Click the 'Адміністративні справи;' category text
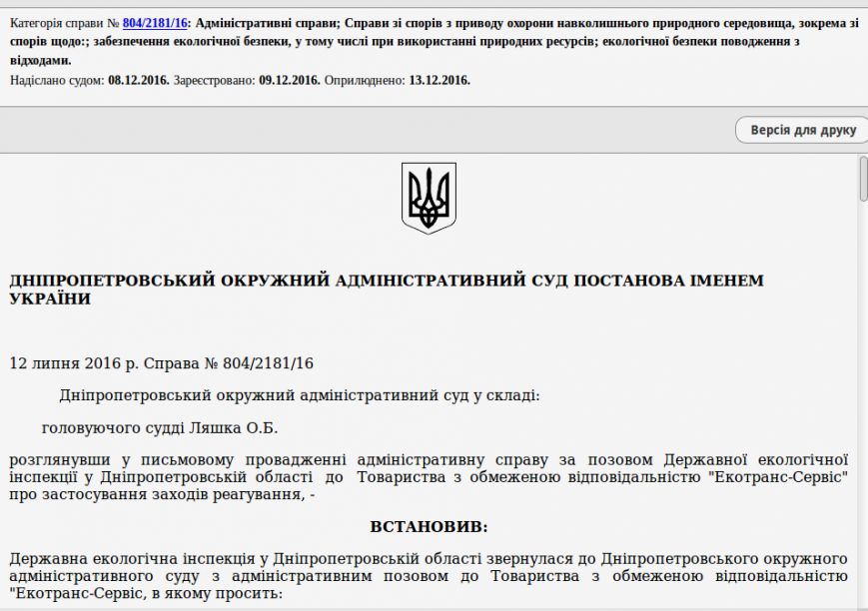 (x=268, y=23)
